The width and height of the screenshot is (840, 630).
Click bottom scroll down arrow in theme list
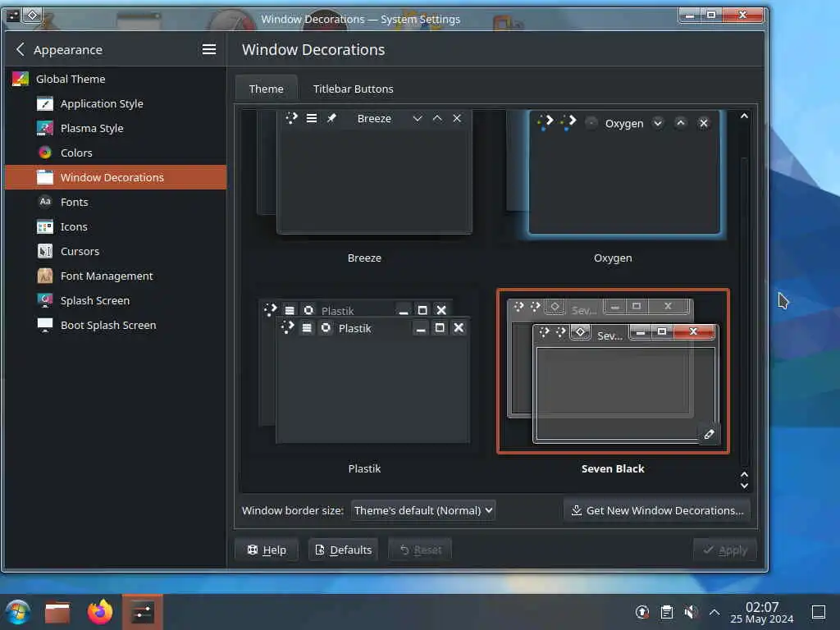[744, 486]
